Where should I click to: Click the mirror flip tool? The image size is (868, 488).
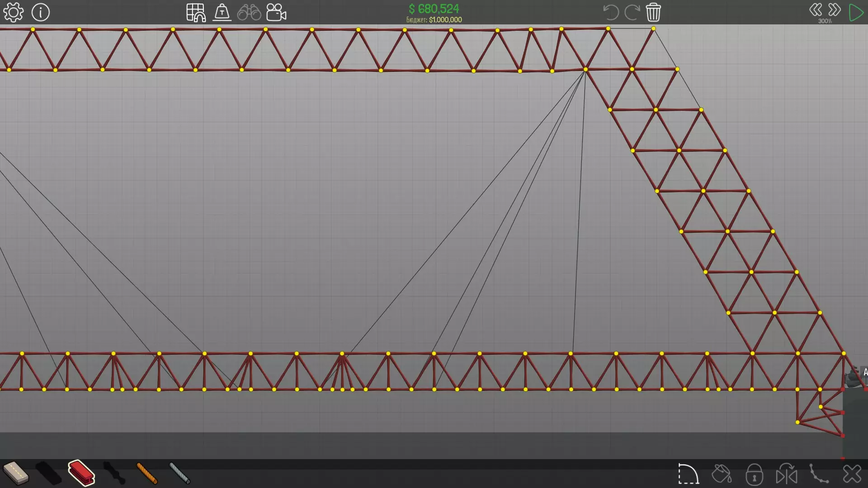click(x=787, y=474)
